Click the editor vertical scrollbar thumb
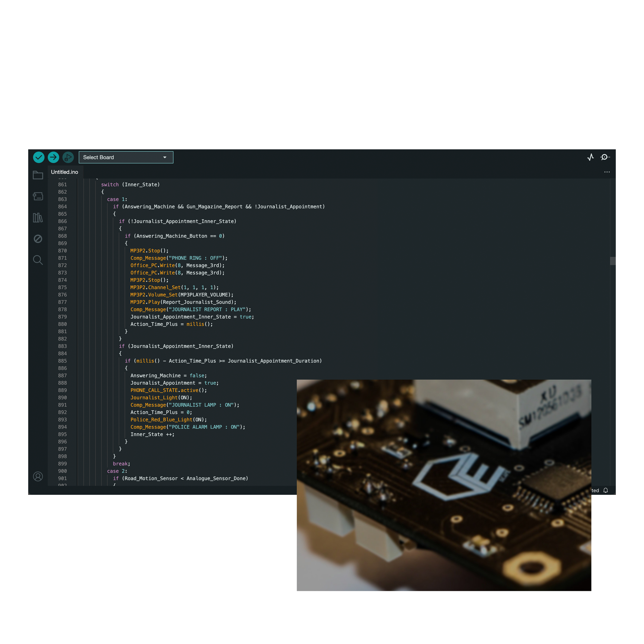644x644 pixels. pos(613,261)
